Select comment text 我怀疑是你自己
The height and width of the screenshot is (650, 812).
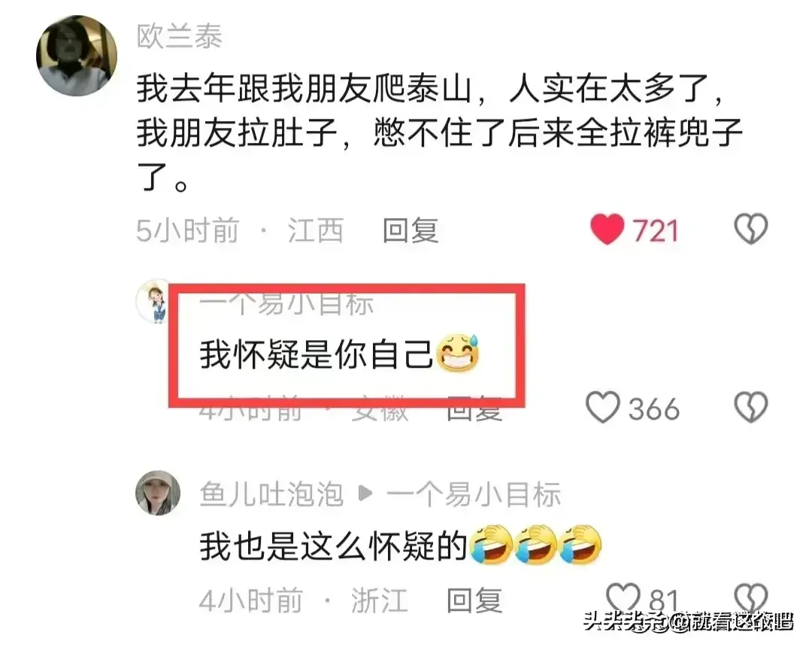(x=317, y=354)
